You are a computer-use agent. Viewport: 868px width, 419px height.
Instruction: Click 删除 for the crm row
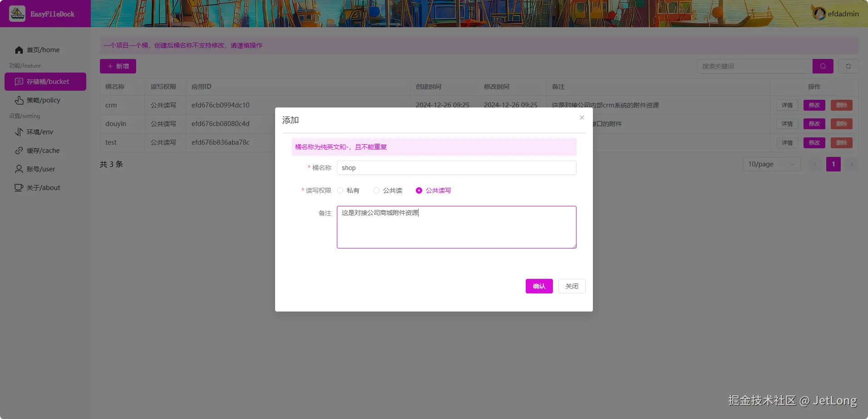pyautogui.click(x=842, y=105)
